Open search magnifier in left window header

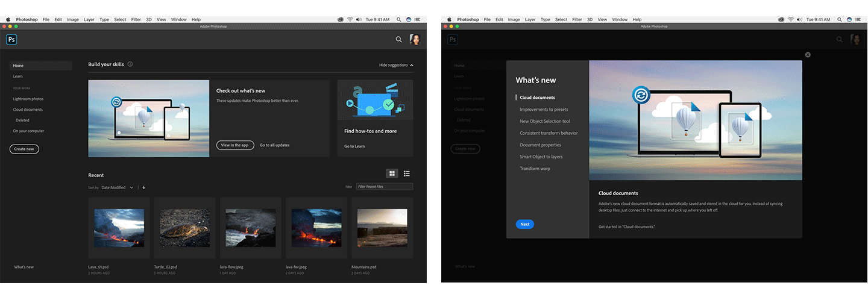click(x=398, y=39)
